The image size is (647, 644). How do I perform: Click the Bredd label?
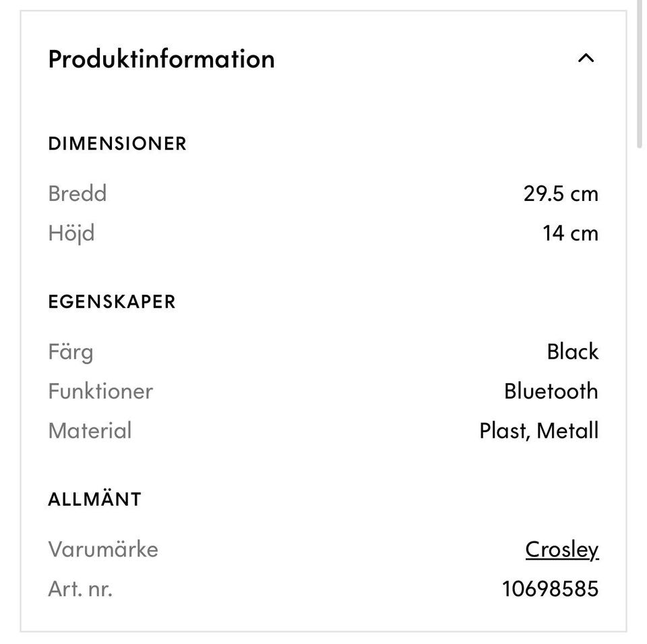78,194
